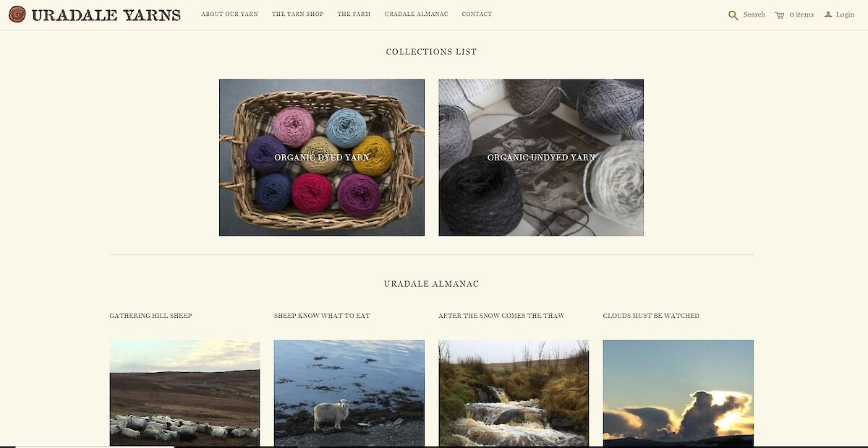Open the 0 items cart link
This screenshot has width=868, height=448.
(x=801, y=14)
